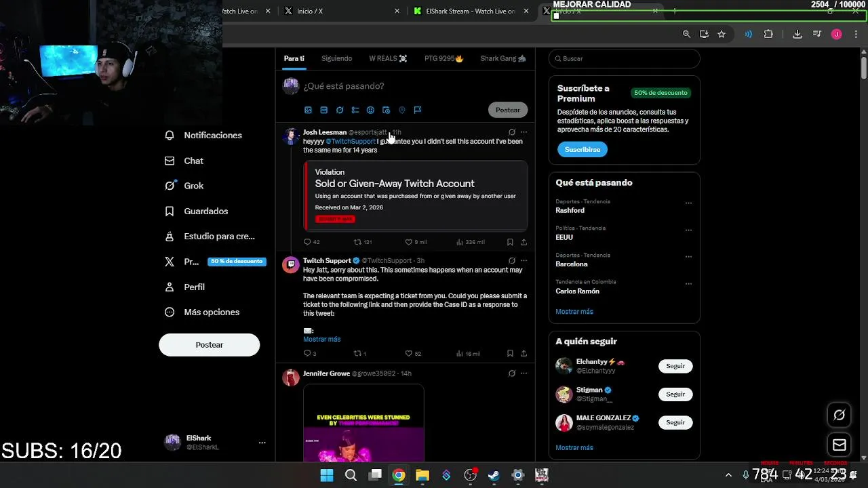Open options for Barcelona trend
Screen dimensions: 868x488
click(x=688, y=258)
